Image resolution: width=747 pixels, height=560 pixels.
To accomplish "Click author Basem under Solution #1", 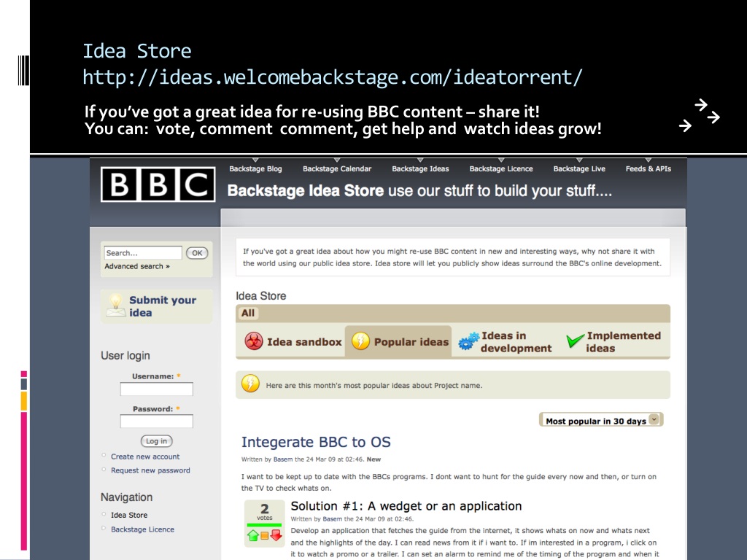I will [332, 518].
